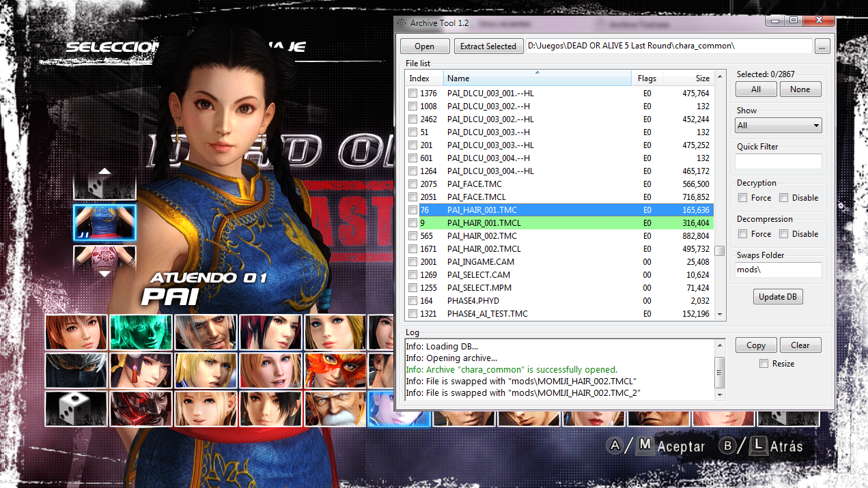Sort the file list by Size column
Screen dimensions: 868x488
click(x=688, y=78)
